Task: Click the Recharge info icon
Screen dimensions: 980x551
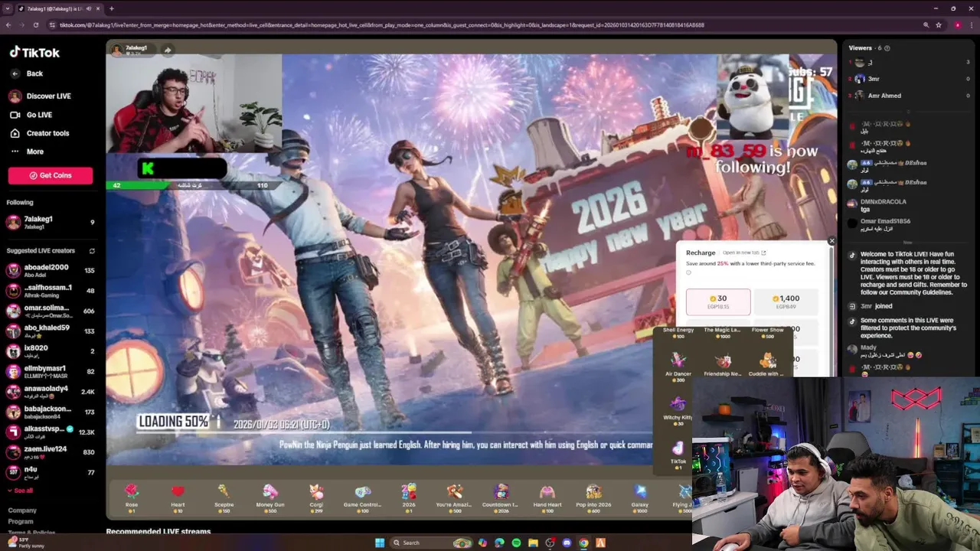Action: pyautogui.click(x=688, y=272)
